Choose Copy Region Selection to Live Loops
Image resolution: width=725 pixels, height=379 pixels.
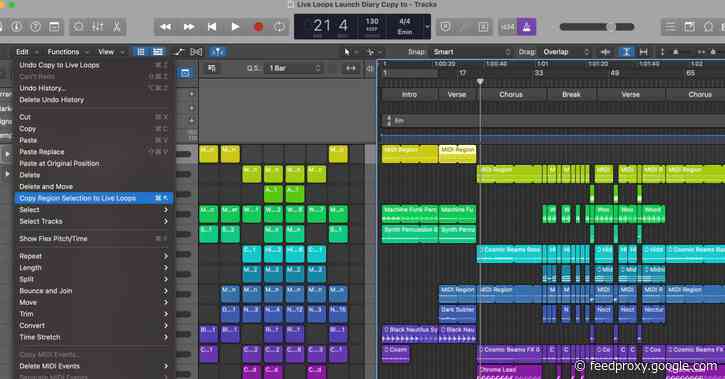94,198
